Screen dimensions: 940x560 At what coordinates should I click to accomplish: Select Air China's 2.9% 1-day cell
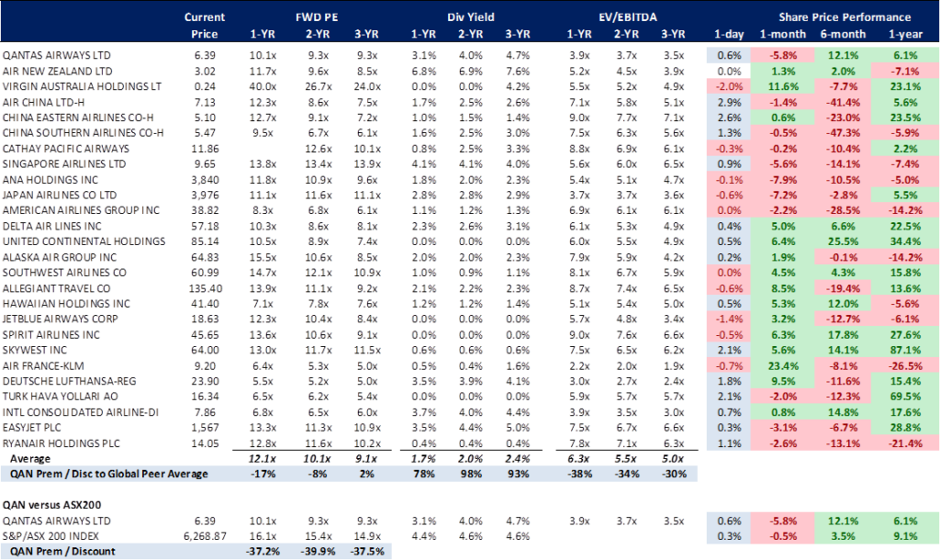tap(730, 103)
